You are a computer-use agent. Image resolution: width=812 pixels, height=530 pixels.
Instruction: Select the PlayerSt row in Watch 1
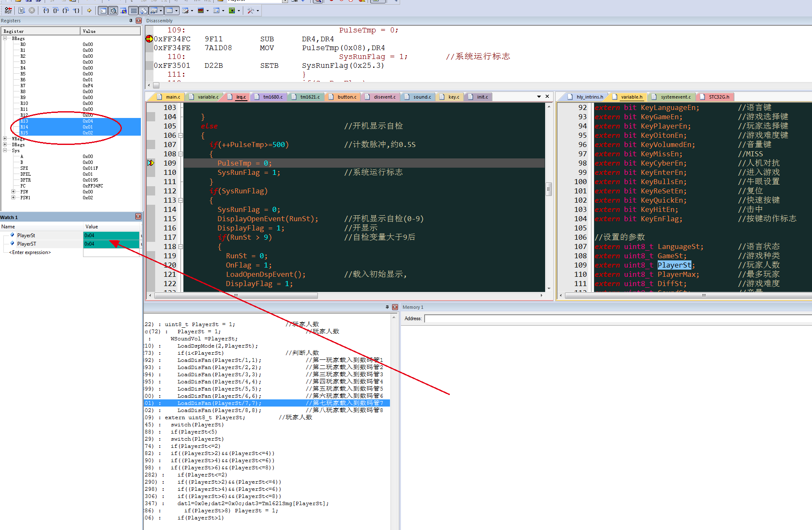click(x=70, y=236)
